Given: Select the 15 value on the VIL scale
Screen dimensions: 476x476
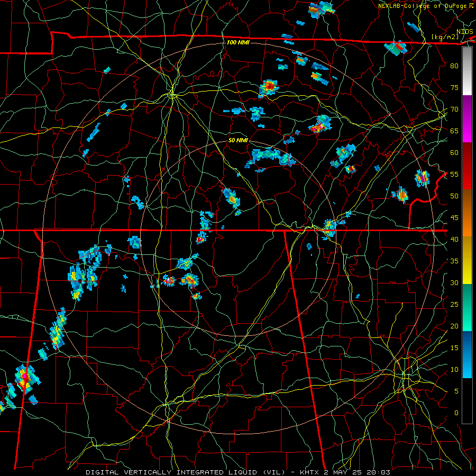Looking at the screenshot, I should 454,348.
